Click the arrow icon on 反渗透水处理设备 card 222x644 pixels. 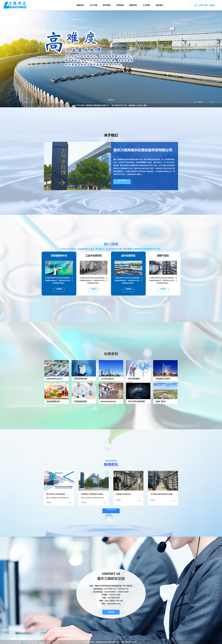pos(139,500)
